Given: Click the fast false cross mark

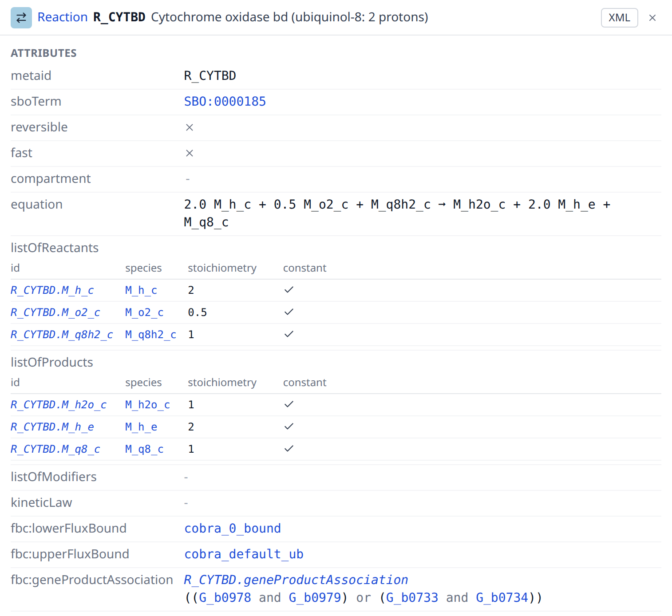Looking at the screenshot, I should click(x=190, y=153).
